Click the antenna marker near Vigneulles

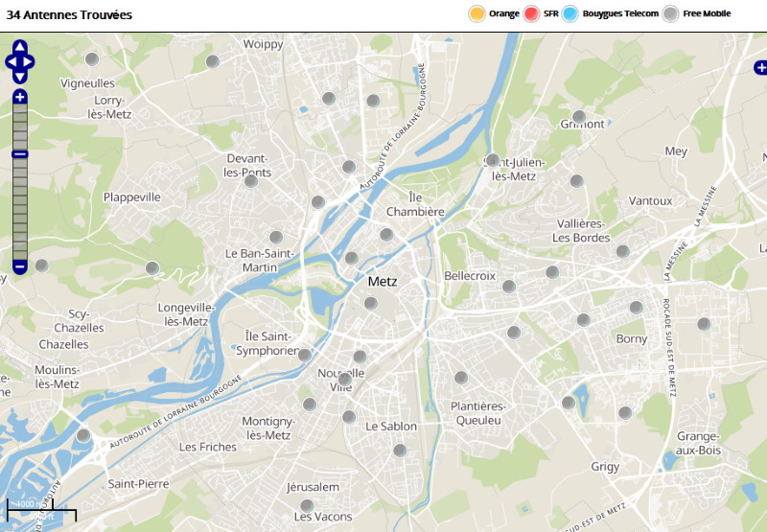pyautogui.click(x=92, y=59)
